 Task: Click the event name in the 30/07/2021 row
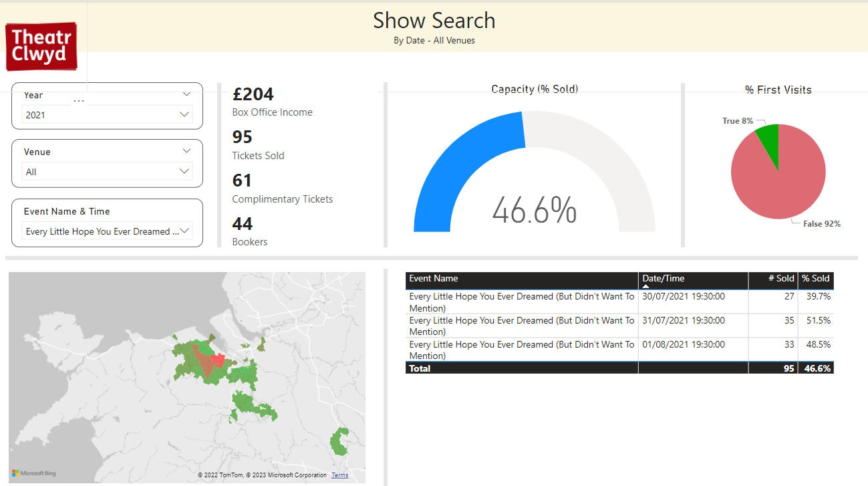coord(522,302)
